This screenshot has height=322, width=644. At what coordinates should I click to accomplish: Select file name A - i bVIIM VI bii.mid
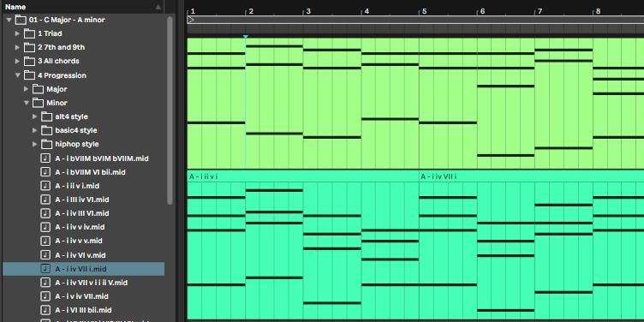coord(91,172)
